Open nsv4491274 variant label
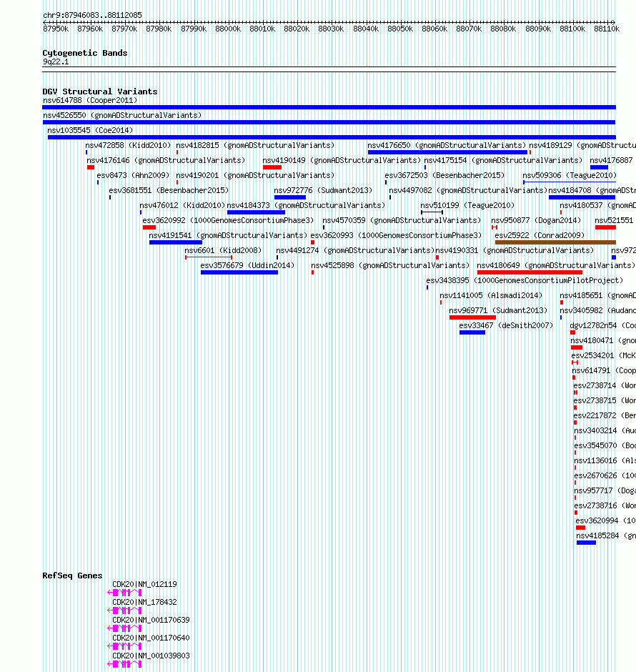 (355, 250)
